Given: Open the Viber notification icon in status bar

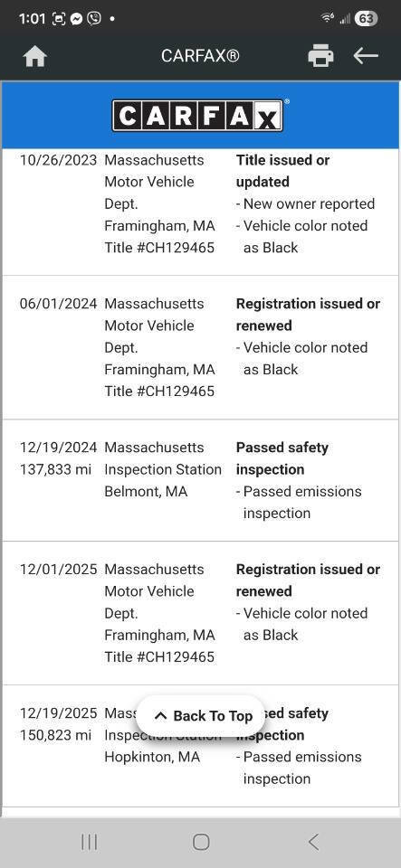Looking at the screenshot, I should [95, 18].
